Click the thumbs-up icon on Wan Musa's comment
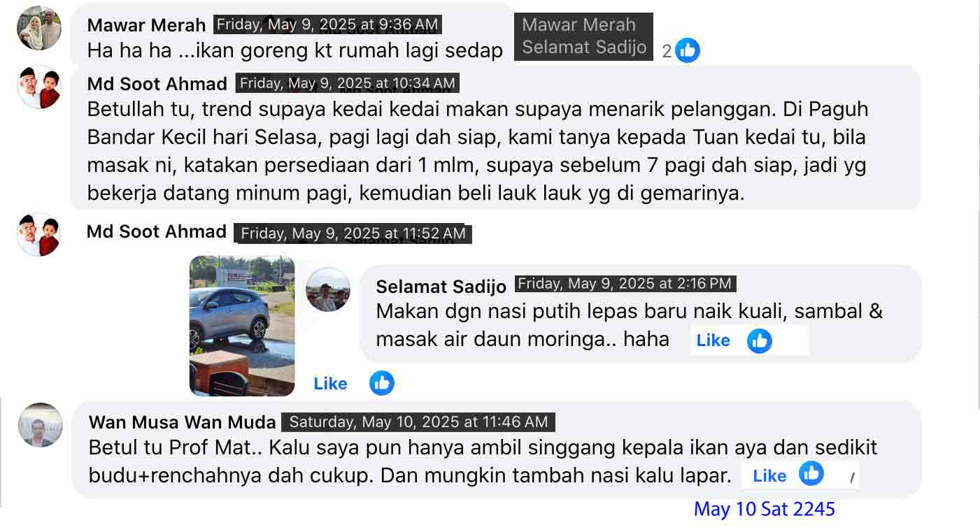This screenshot has height=532, width=980. tap(811, 473)
